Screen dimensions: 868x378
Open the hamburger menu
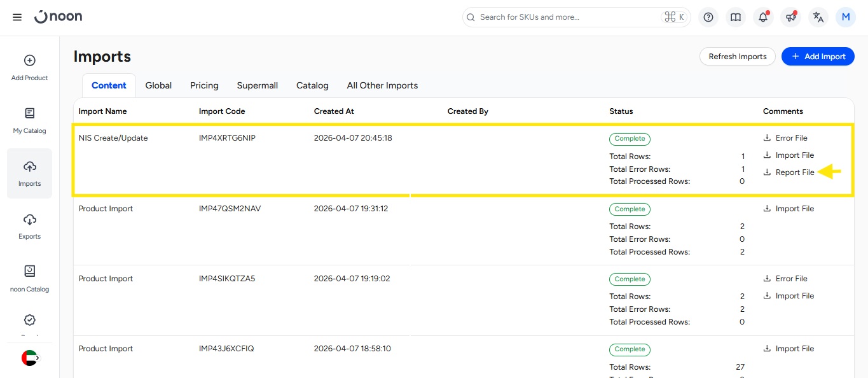click(x=17, y=17)
